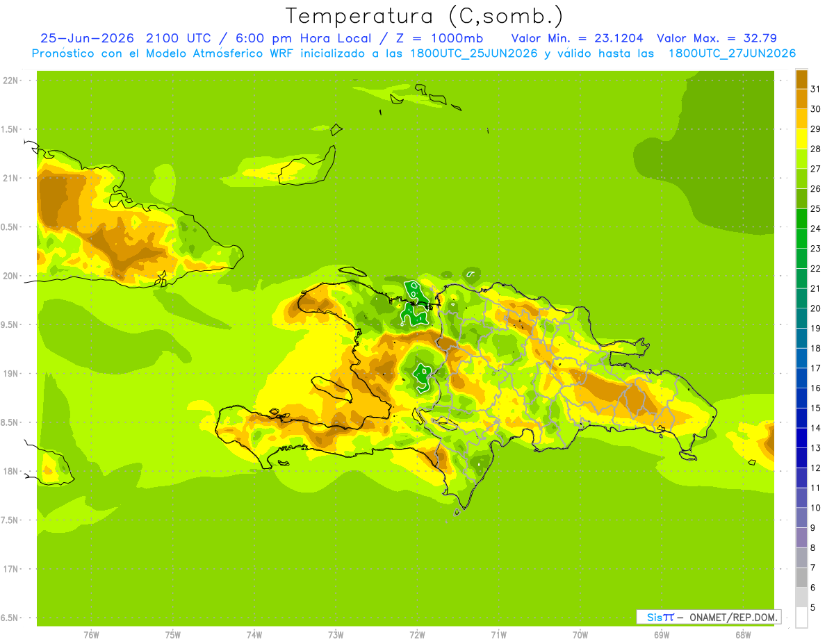Click the '75W' longitude axis label
Viewport: 834px width, 644px height.
(173, 635)
